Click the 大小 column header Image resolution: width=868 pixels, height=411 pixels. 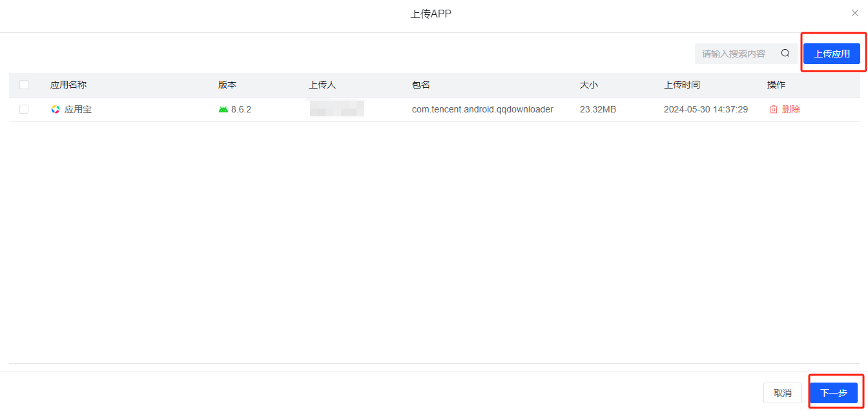[x=589, y=85]
